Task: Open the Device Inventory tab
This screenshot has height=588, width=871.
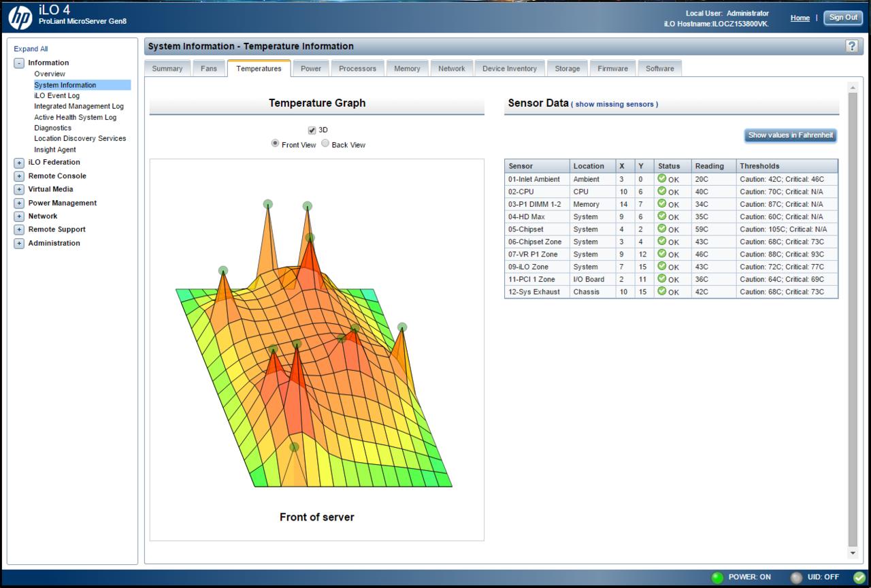Action: click(x=510, y=69)
